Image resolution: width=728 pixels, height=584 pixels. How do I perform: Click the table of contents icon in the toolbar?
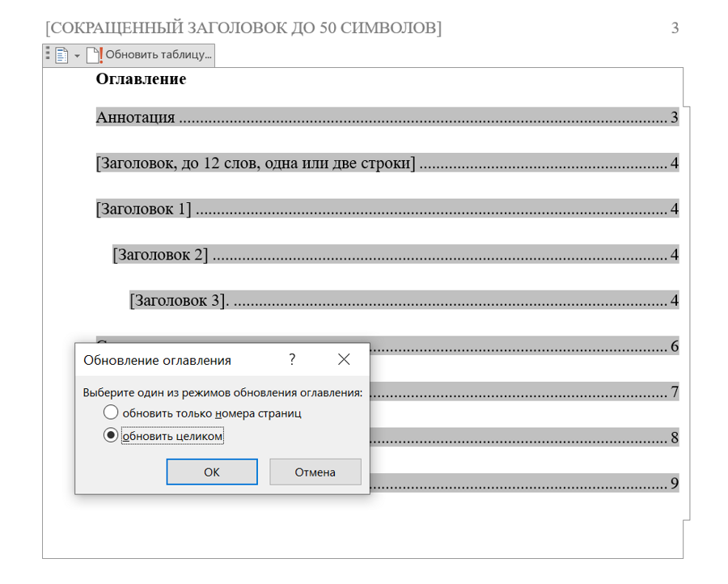(61, 55)
